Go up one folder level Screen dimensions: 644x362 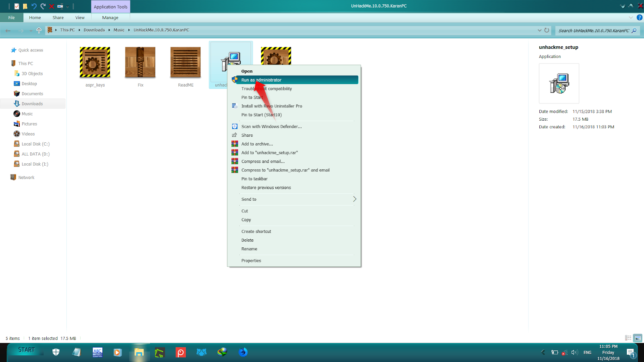39,30
